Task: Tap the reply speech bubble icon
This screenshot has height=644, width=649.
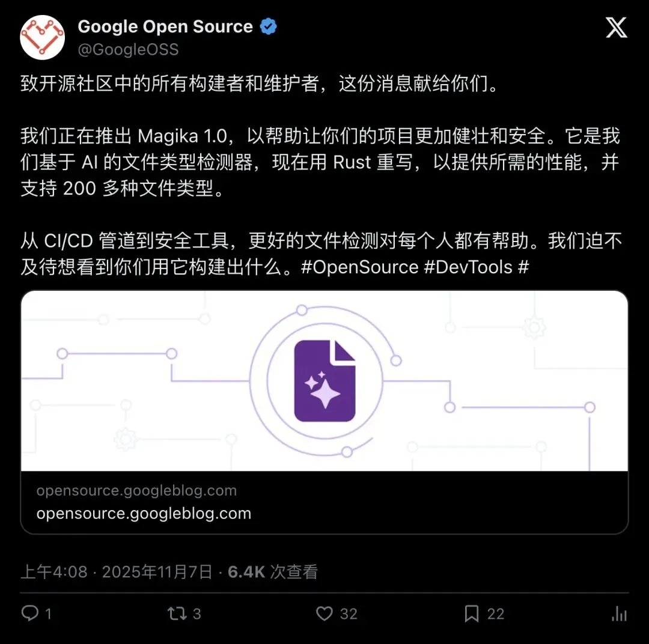Action: click(x=30, y=613)
